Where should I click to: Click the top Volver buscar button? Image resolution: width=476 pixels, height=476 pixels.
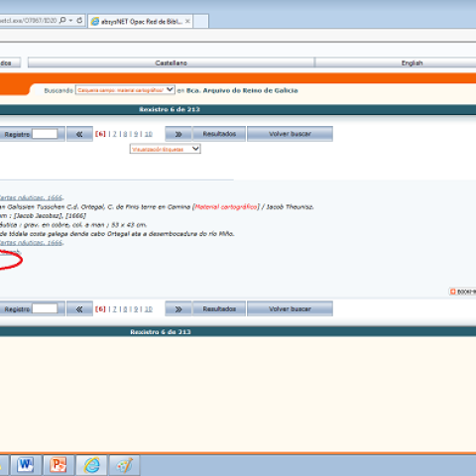tap(290, 134)
